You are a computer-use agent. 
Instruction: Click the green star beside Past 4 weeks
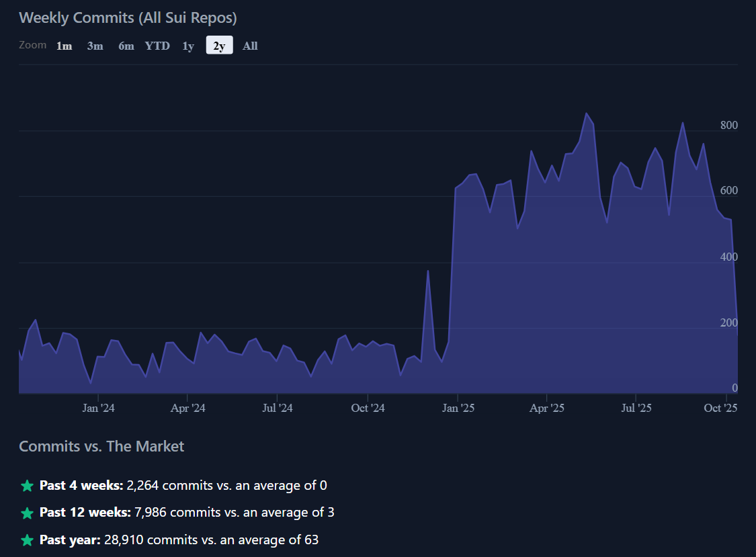click(27, 486)
